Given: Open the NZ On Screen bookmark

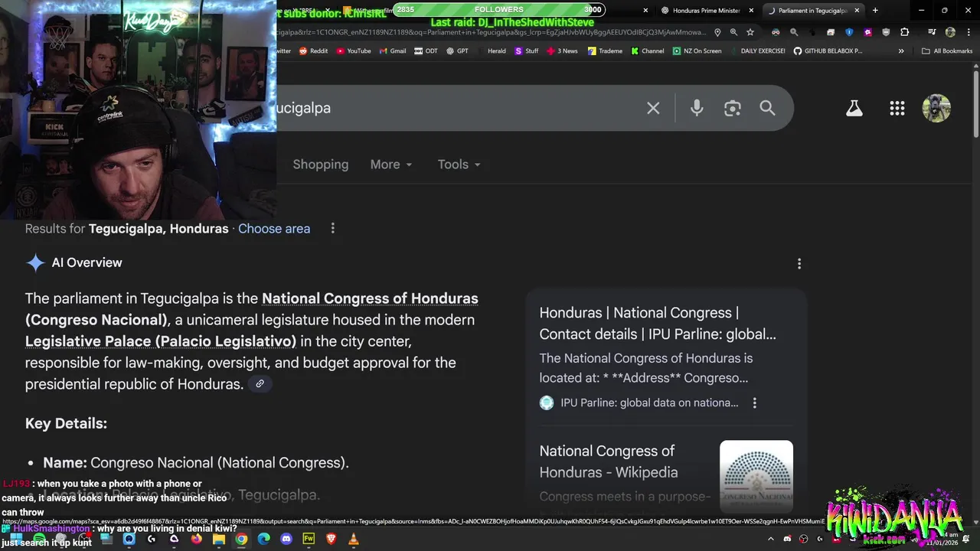Looking at the screenshot, I should tap(697, 51).
